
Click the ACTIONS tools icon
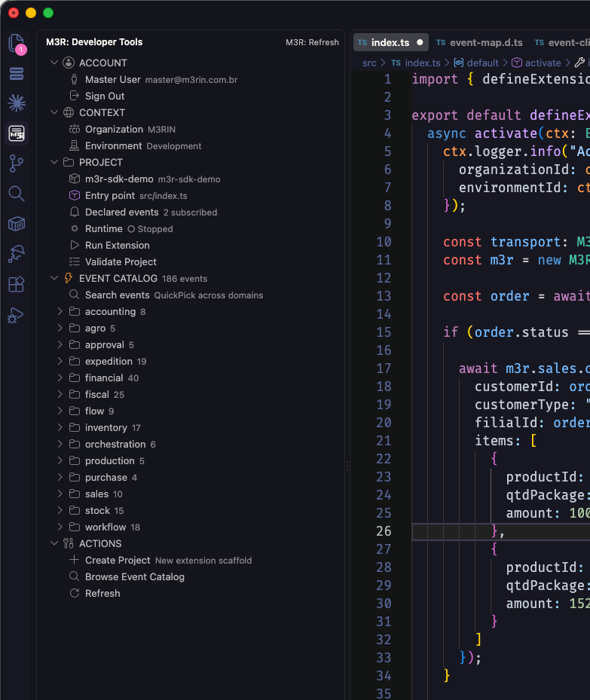(x=69, y=543)
